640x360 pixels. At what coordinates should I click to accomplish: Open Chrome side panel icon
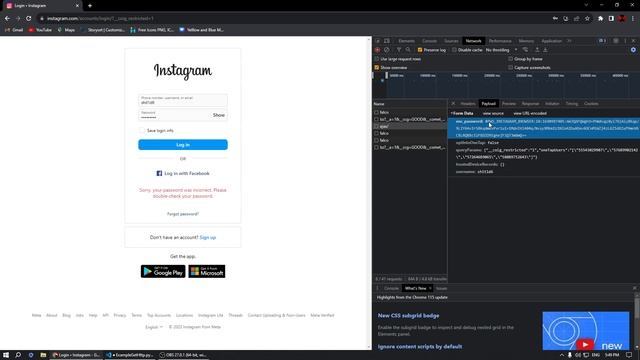pos(611,18)
